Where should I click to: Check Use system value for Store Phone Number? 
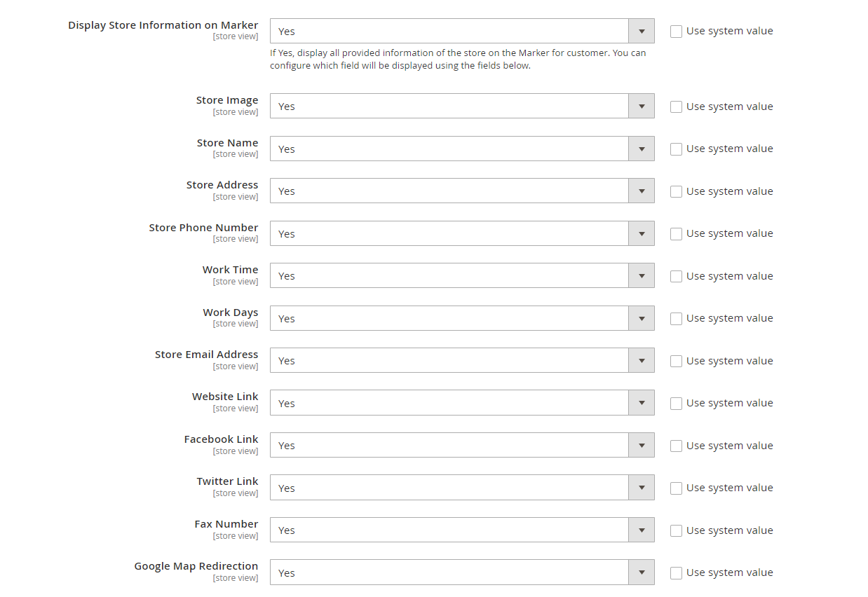pyautogui.click(x=676, y=234)
